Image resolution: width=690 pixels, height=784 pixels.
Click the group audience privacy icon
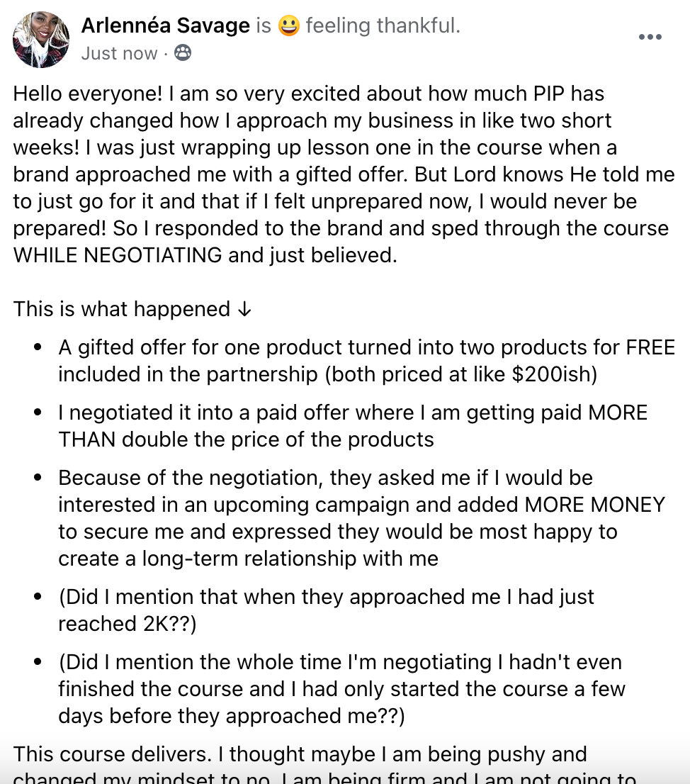[183, 52]
